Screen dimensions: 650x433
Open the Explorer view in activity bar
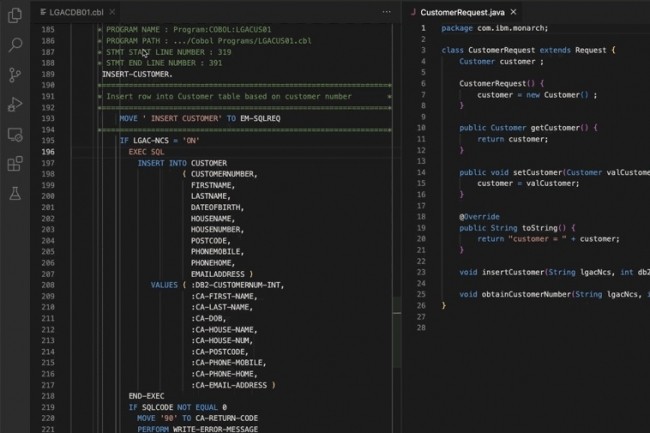click(x=15, y=14)
